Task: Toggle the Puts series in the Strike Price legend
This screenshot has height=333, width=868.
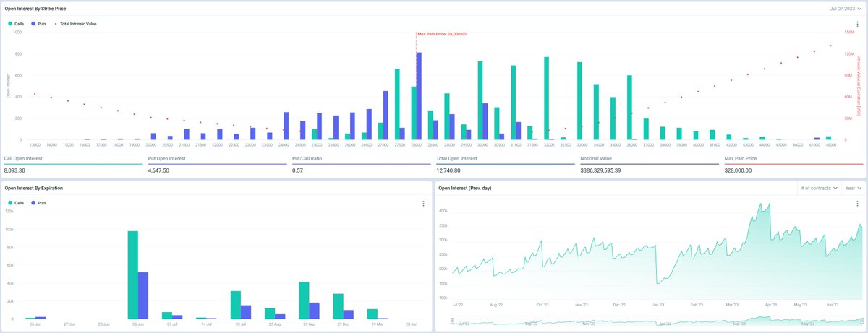Action: 39,24
